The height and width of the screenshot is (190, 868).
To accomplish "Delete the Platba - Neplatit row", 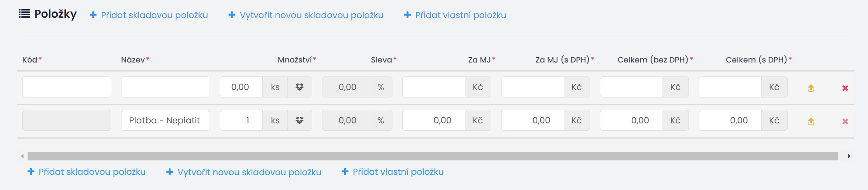I will 845,121.
